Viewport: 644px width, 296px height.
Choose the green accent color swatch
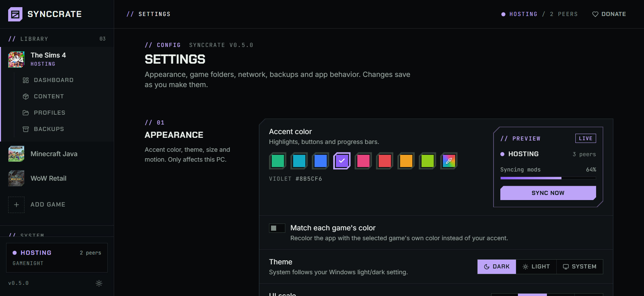(x=278, y=161)
